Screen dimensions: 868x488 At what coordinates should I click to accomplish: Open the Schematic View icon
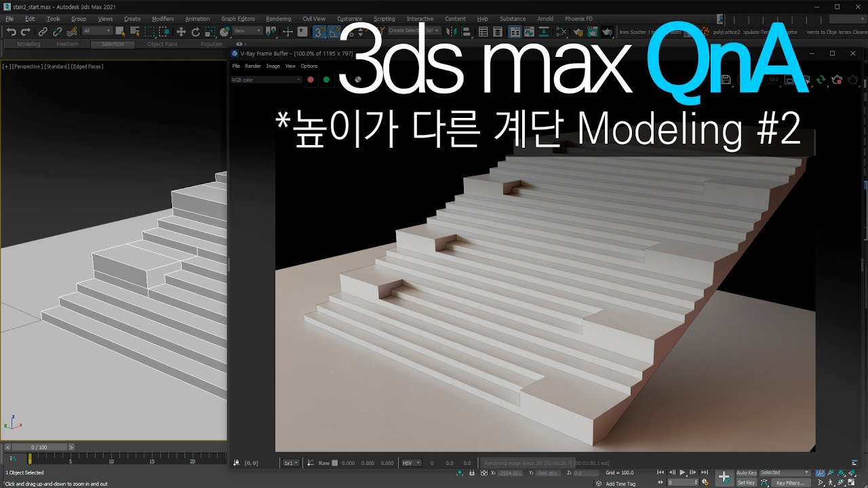coord(543,31)
